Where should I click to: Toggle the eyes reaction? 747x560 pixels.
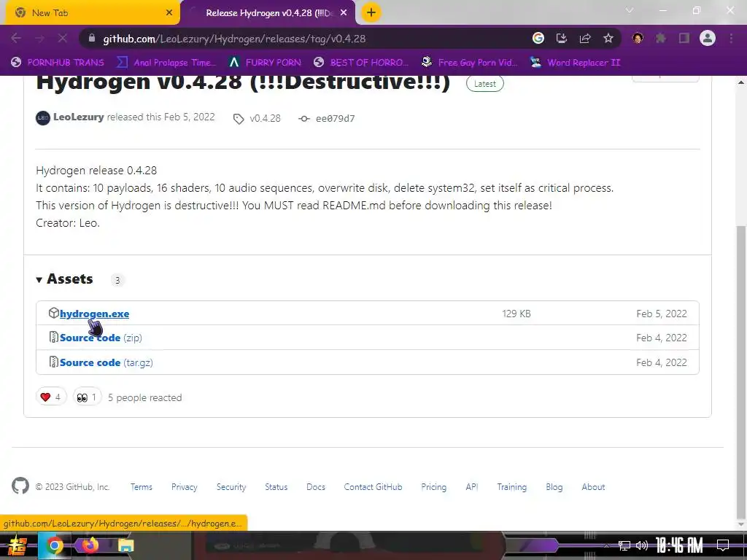pyautogui.click(x=88, y=397)
